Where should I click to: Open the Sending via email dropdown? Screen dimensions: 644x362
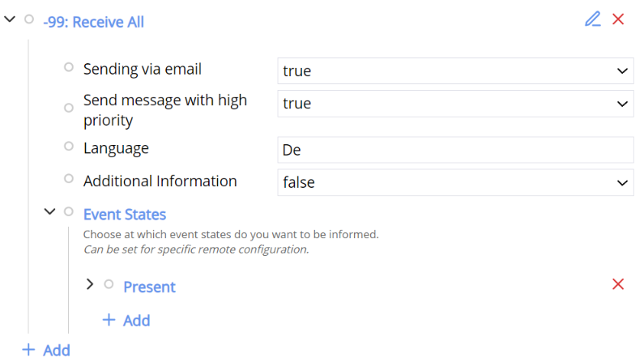tap(621, 70)
